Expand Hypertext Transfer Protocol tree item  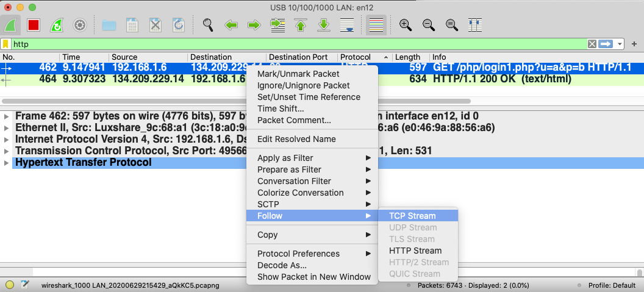pyautogui.click(x=6, y=163)
